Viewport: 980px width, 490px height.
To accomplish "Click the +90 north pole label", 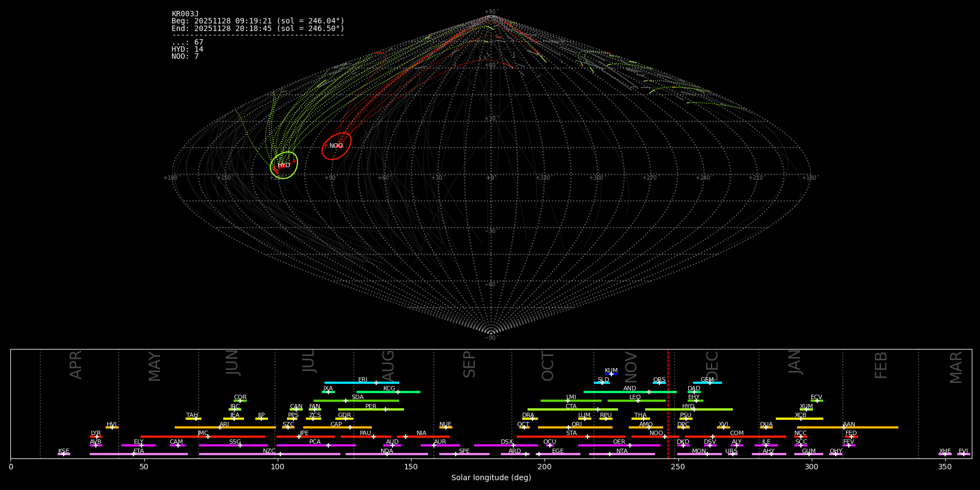I will (491, 11).
